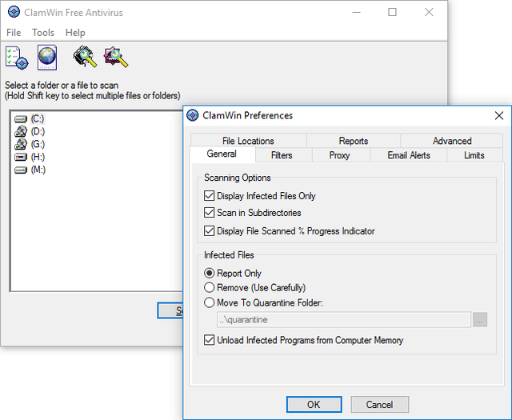The width and height of the screenshot is (512, 420).
Task: Open the Email Alerts tab
Action: coord(408,155)
